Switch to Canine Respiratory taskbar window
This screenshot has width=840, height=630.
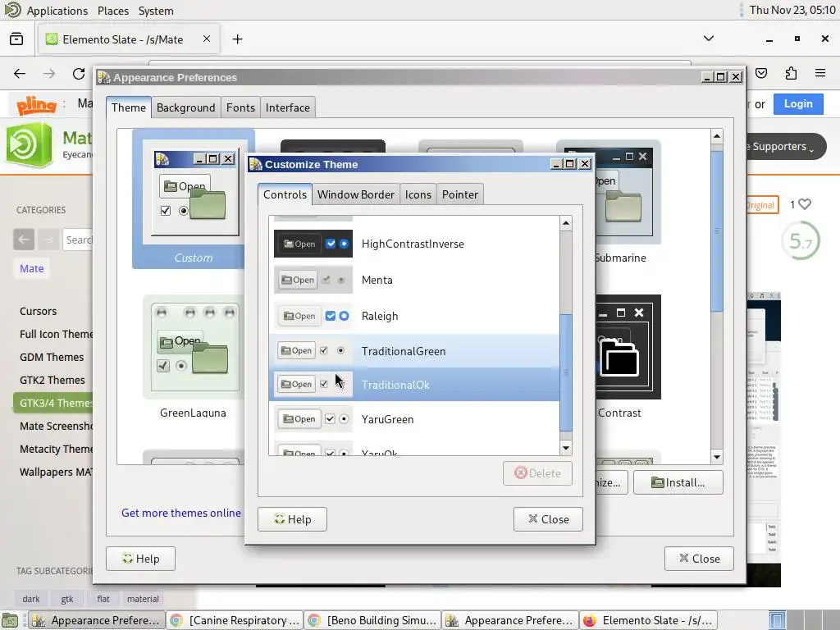[x=235, y=620]
